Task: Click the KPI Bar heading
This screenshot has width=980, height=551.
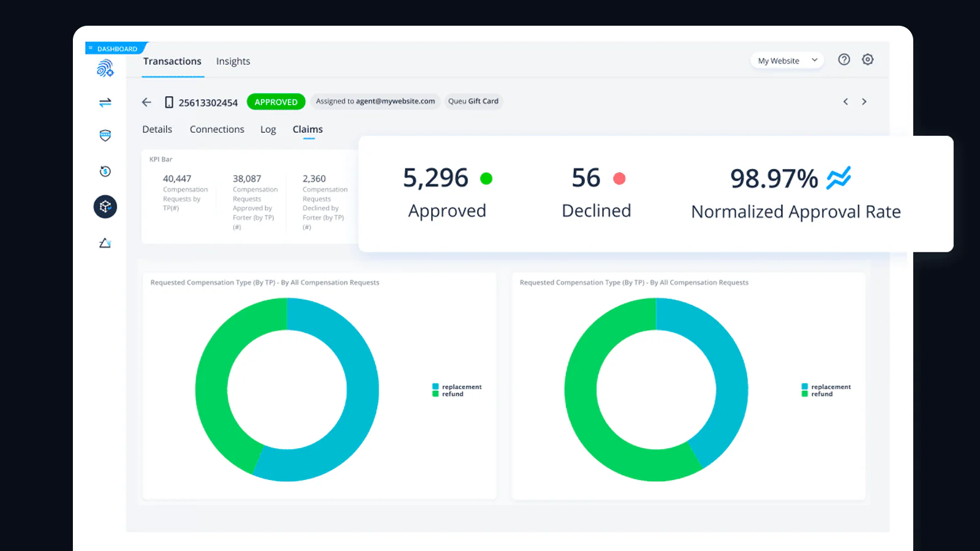Action: point(161,159)
